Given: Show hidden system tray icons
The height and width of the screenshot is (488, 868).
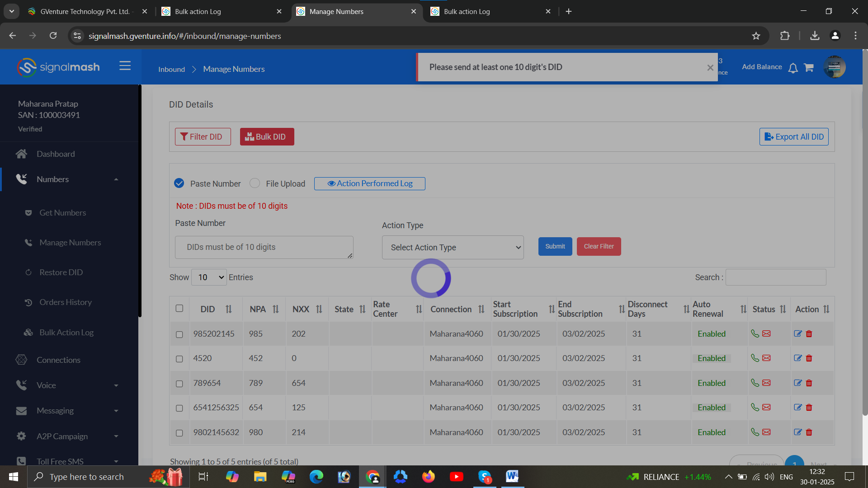Looking at the screenshot, I should (728, 477).
